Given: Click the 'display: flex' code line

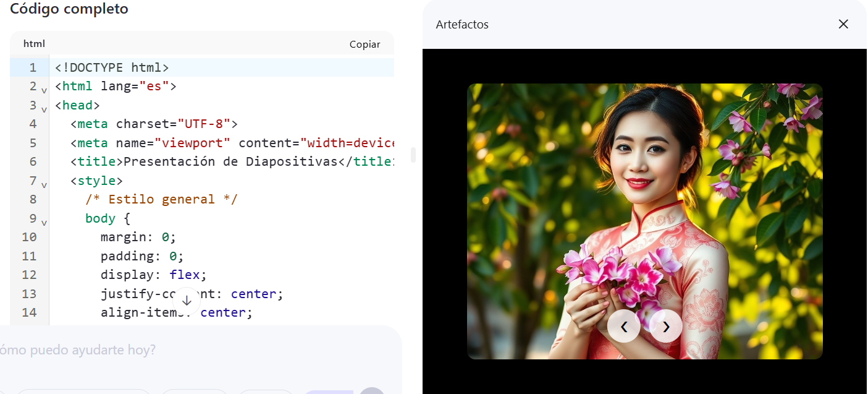Looking at the screenshot, I should 153,275.
